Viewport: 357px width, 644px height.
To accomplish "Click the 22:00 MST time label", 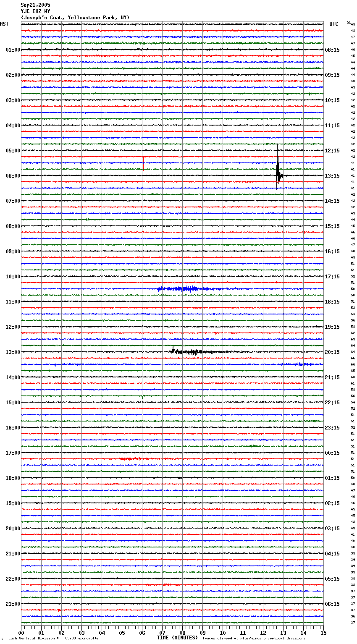I will point(13,579).
